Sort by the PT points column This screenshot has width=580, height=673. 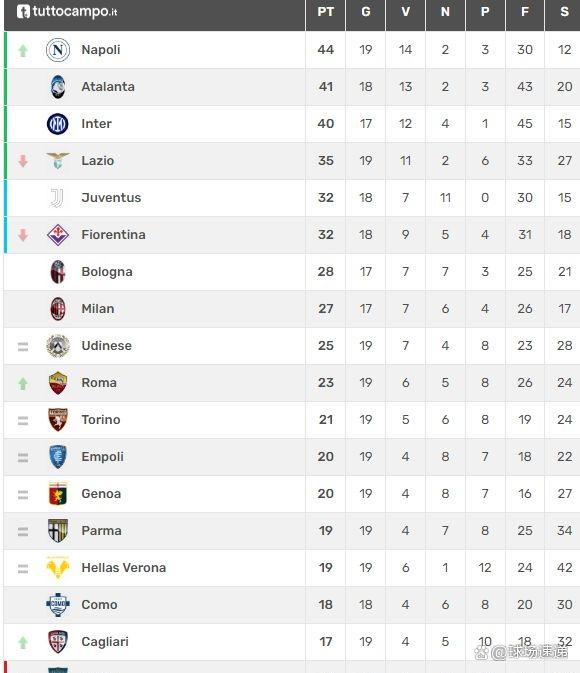pyautogui.click(x=325, y=12)
